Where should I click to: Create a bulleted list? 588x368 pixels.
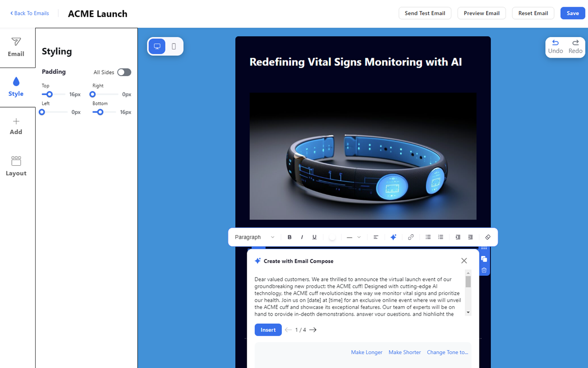click(428, 237)
